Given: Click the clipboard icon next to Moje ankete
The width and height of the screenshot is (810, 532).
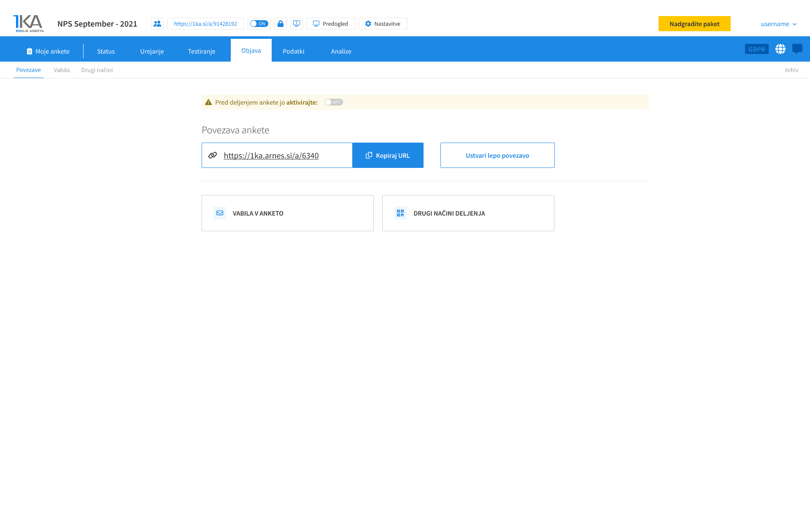Looking at the screenshot, I should (x=29, y=51).
